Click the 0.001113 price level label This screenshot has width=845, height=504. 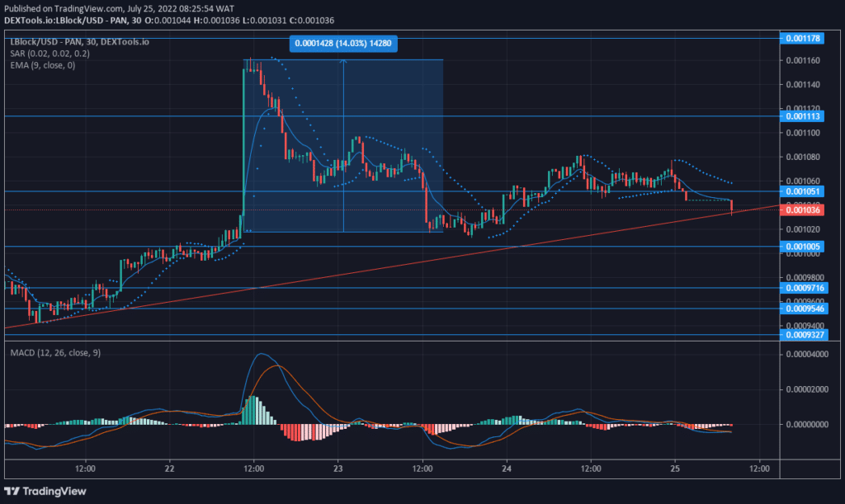click(802, 116)
